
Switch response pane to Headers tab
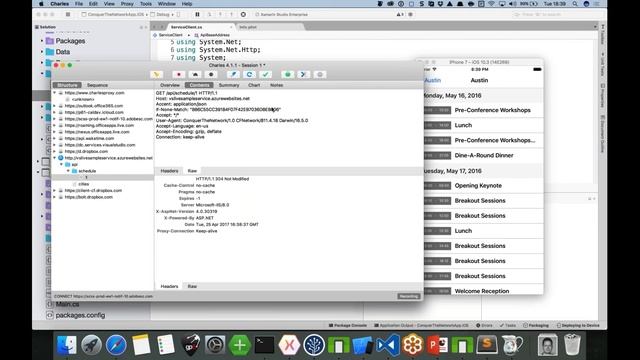coord(169,171)
